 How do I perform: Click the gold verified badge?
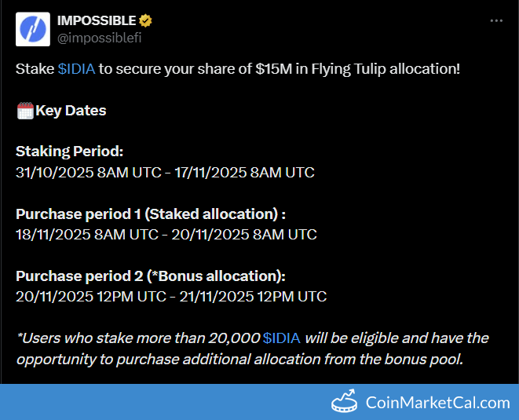pyautogui.click(x=146, y=20)
